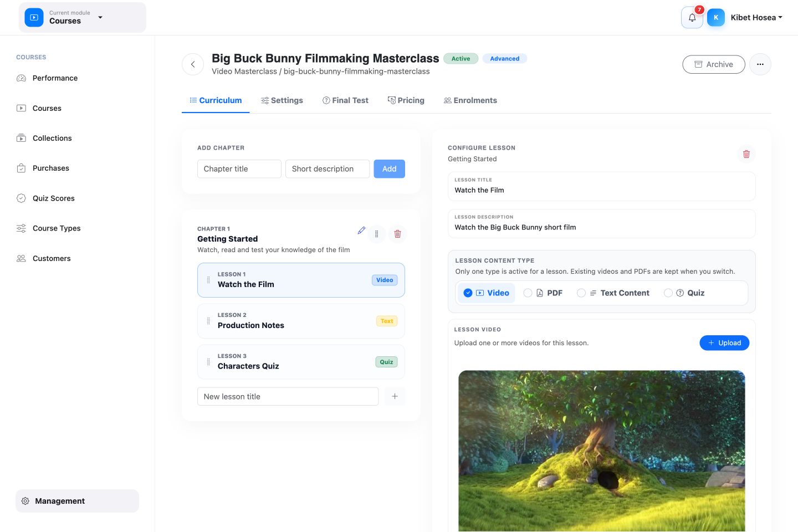Open the notifications bell
This screenshot has height=532, width=798.
692,18
